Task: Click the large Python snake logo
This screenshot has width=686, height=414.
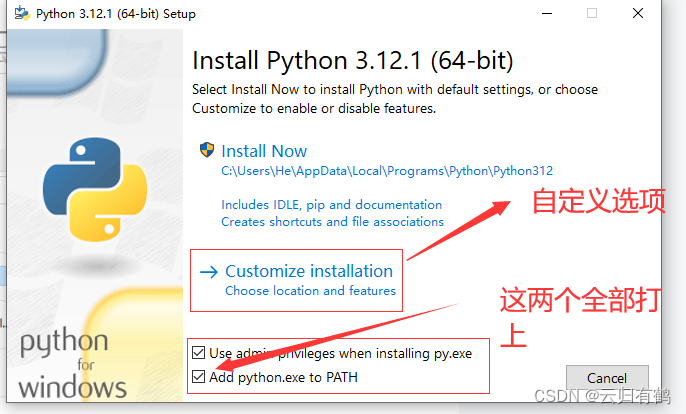Action: coord(95,189)
